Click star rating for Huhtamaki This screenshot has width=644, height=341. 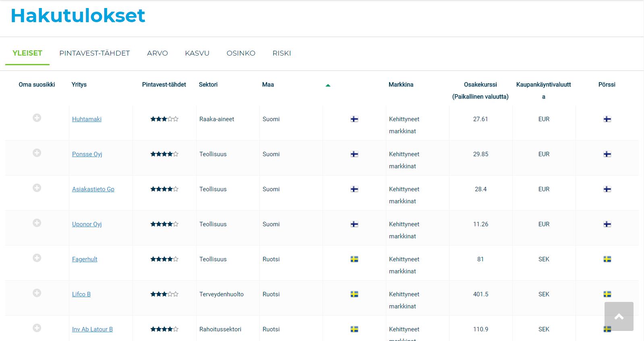pyautogui.click(x=164, y=119)
